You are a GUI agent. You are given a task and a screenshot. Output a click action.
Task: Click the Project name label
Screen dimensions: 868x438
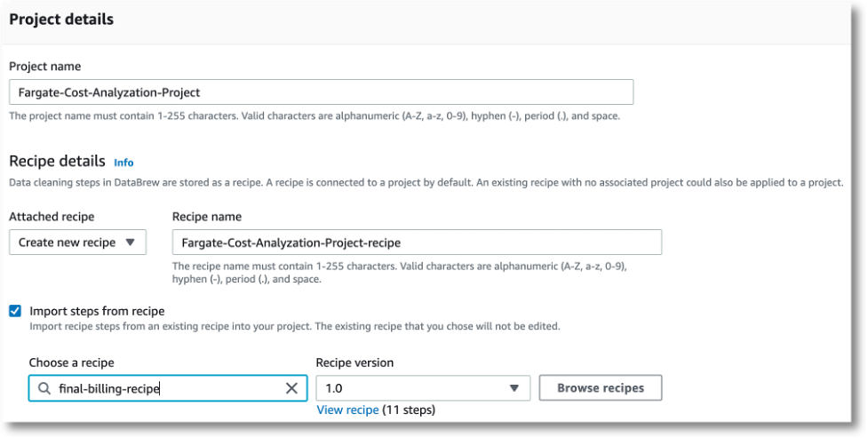pos(44,67)
